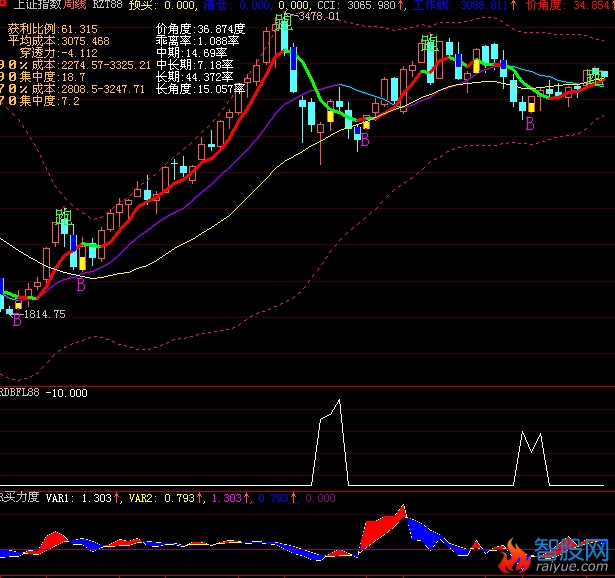
Task: Click the 穿透力:-4.112 statistic
Action: click(59, 53)
